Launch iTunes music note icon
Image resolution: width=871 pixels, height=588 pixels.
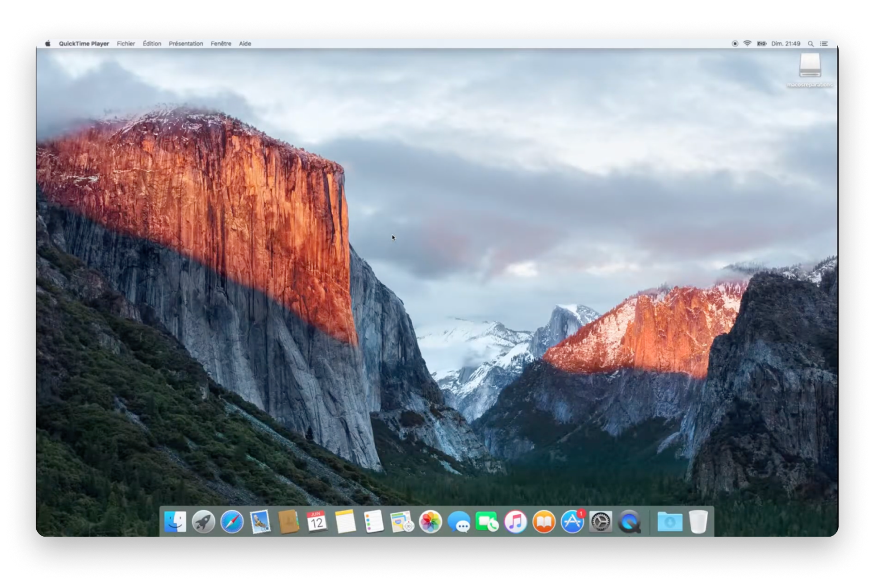pyautogui.click(x=515, y=522)
